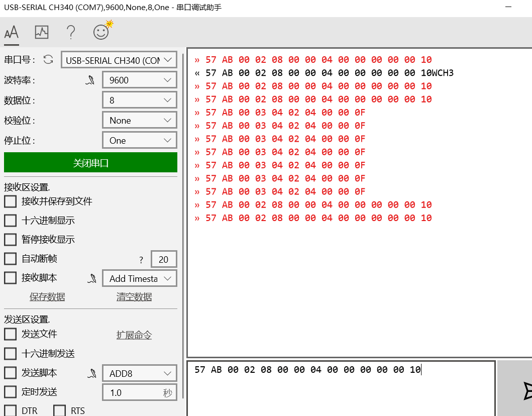Click the waveform plot icon
Viewport: 532px width, 416px height.
tap(41, 32)
